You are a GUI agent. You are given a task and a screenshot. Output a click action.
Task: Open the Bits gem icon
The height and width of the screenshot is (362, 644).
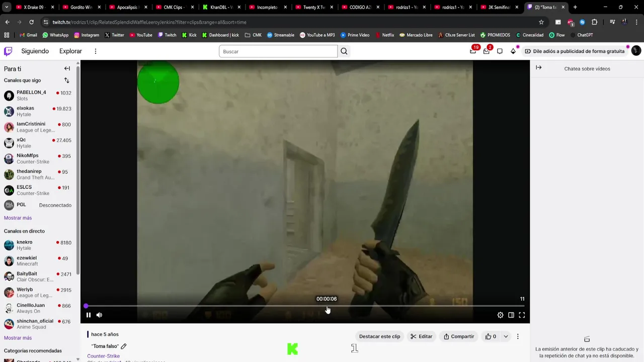(x=513, y=51)
